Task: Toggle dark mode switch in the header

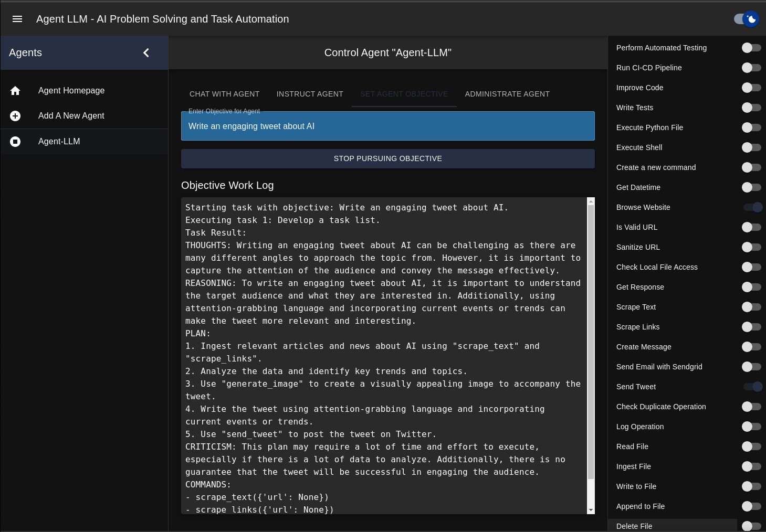Action: [x=746, y=19]
